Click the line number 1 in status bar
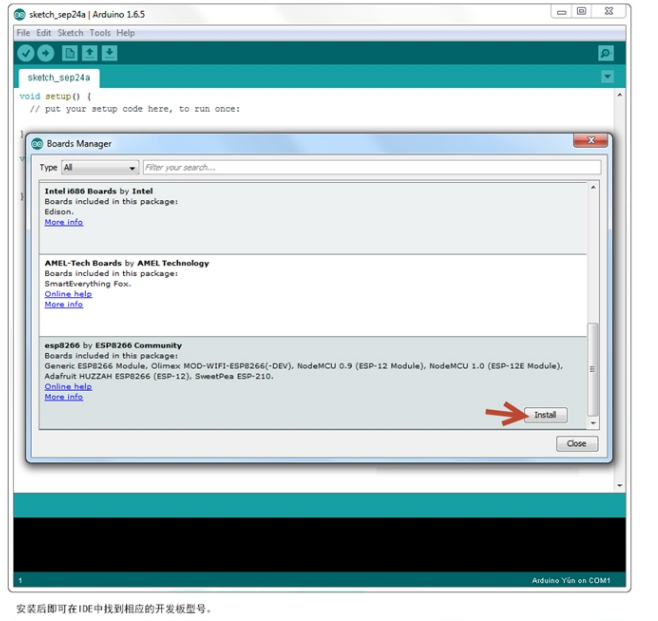 (x=20, y=581)
